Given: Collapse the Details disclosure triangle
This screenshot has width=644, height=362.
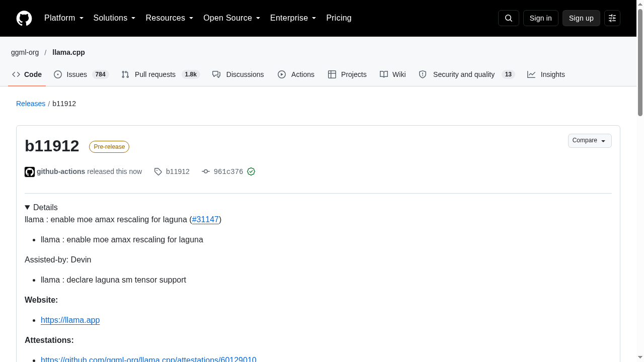Looking at the screenshot, I should tap(28, 208).
